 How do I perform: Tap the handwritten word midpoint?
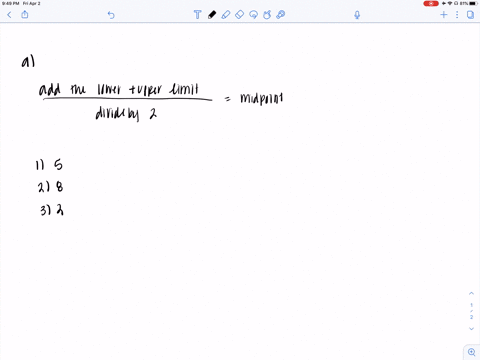(262, 99)
